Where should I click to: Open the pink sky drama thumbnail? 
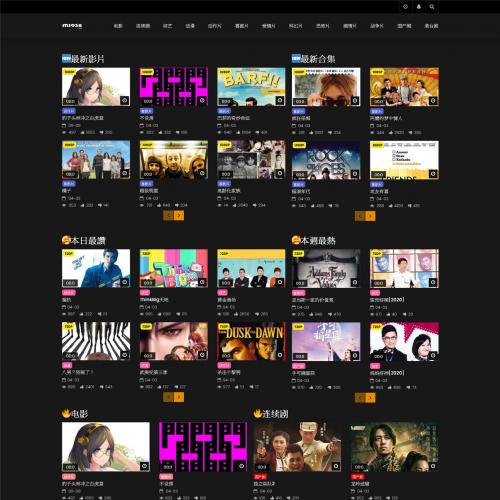coord(326,342)
